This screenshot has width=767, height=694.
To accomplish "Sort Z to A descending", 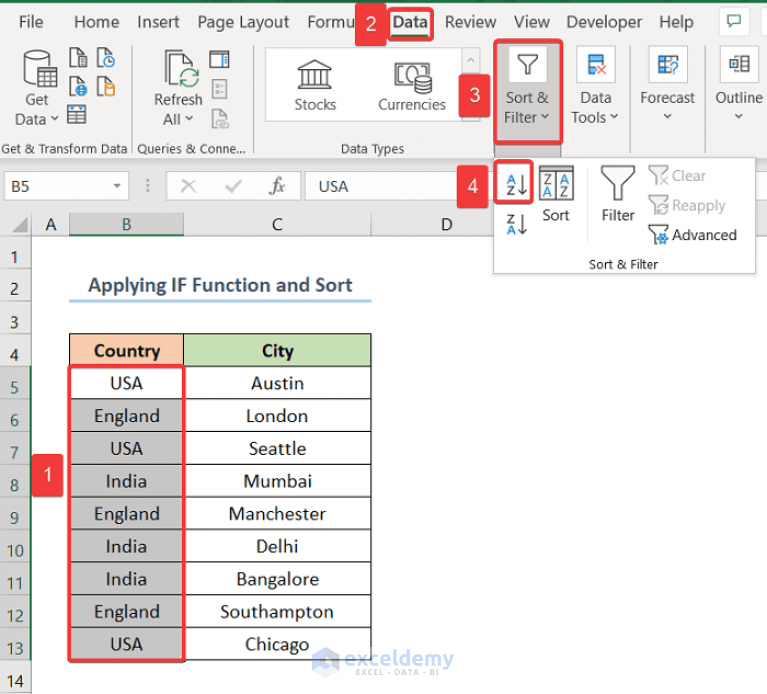I will [517, 225].
